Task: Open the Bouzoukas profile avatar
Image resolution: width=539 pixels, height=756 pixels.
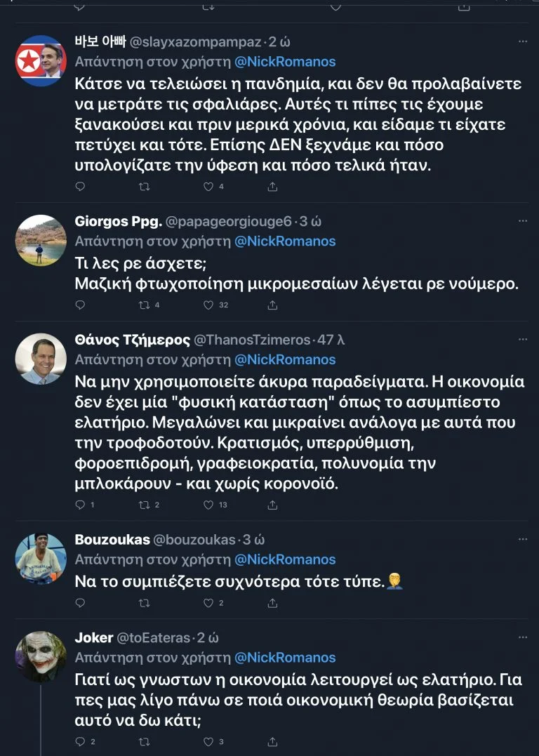Action: point(41,558)
